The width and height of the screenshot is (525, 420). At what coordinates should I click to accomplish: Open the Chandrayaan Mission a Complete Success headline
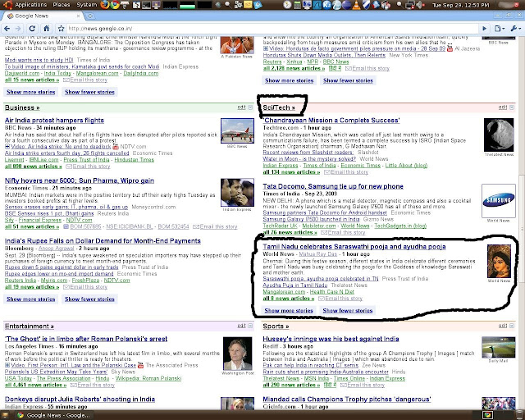[331, 121]
